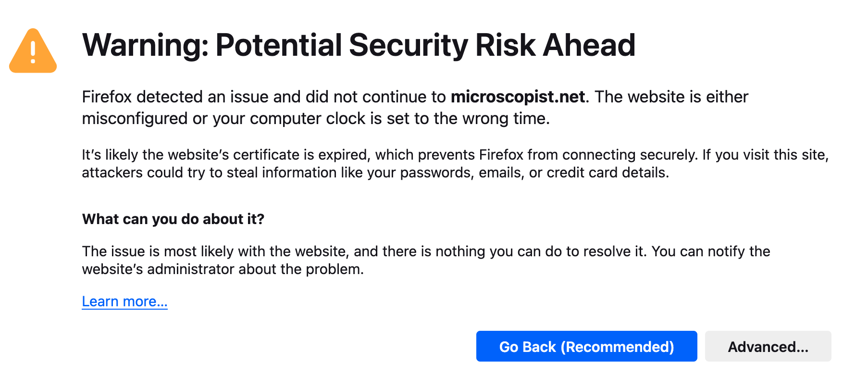
Task: Click the bold microscopist.net domain name
Action: tap(518, 97)
